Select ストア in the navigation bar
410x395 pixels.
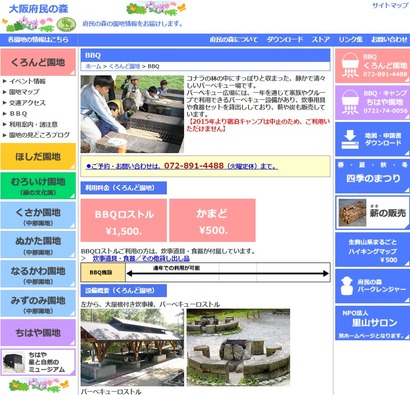[x=321, y=39]
